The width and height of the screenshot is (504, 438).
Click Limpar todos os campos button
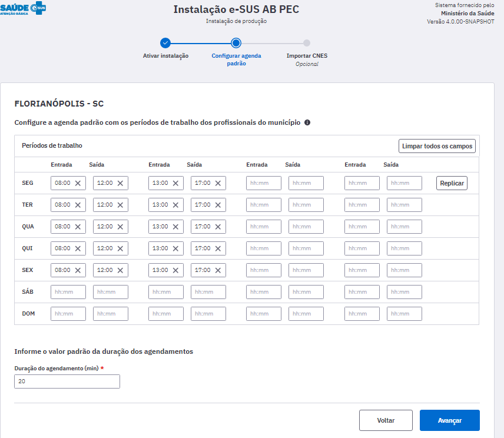(437, 146)
